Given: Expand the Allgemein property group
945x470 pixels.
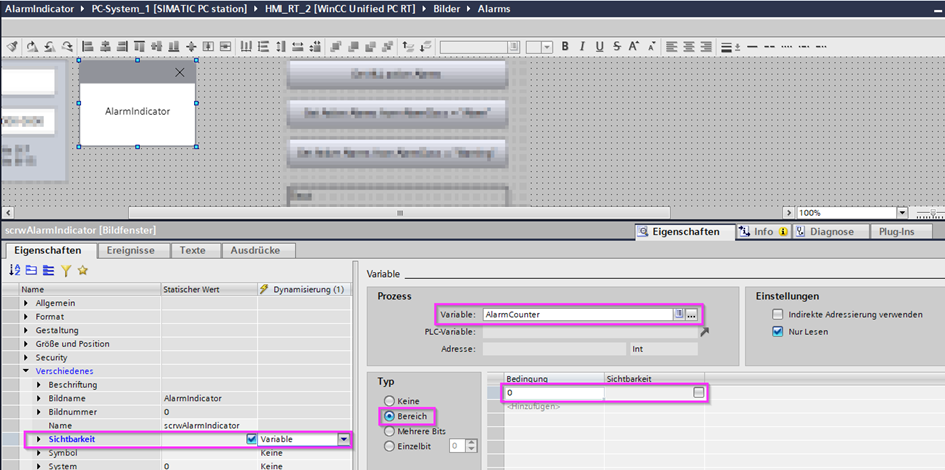Looking at the screenshot, I should pyautogui.click(x=26, y=303).
